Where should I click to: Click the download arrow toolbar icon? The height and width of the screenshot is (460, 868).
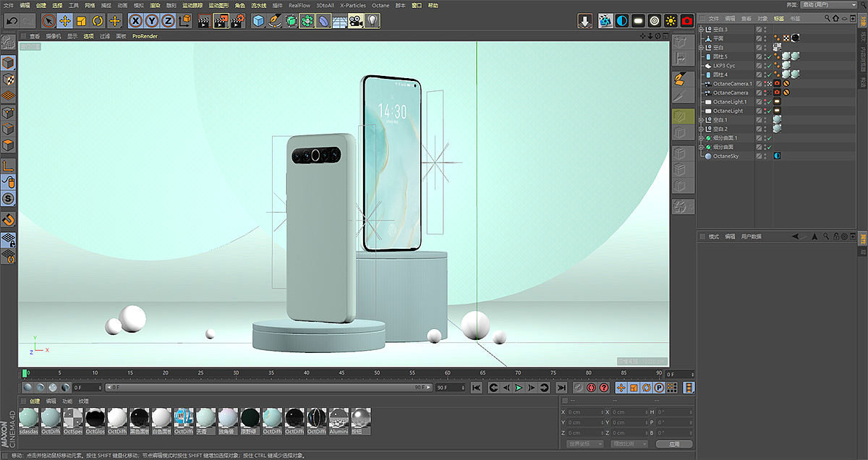tap(585, 21)
